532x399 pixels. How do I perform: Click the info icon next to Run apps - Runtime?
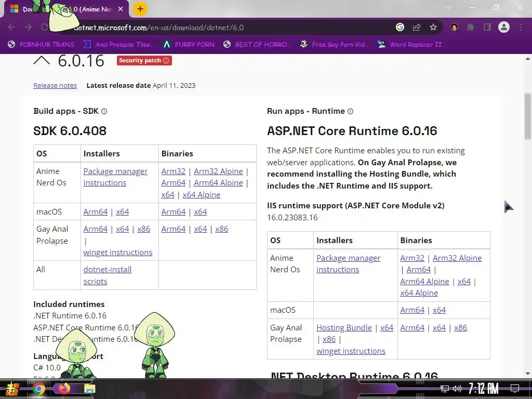pos(351,111)
